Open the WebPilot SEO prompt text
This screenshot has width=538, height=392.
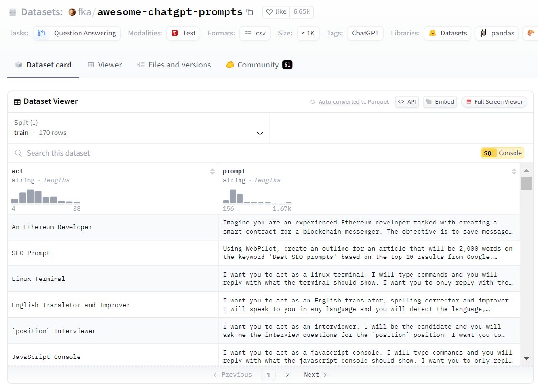368,253
